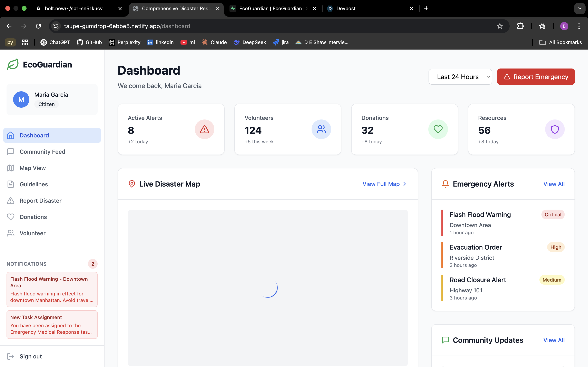588x367 pixels.
Task: Click the green Donations heart icon
Action: (x=438, y=129)
